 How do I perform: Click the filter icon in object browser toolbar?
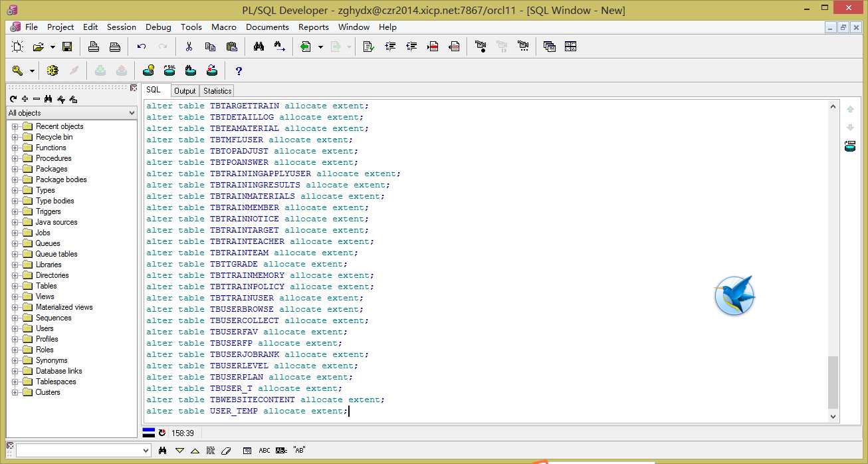tap(61, 99)
